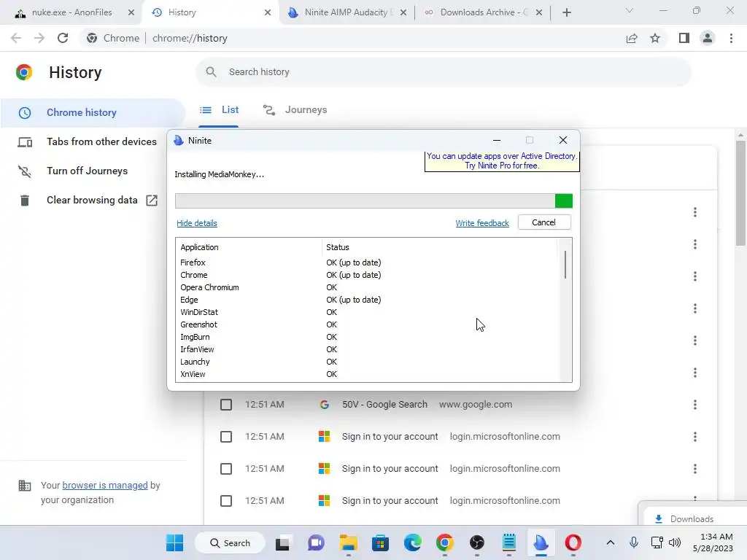Click Write feedback link in Ninite
Screen dimensions: 747x560
[x=482, y=223]
